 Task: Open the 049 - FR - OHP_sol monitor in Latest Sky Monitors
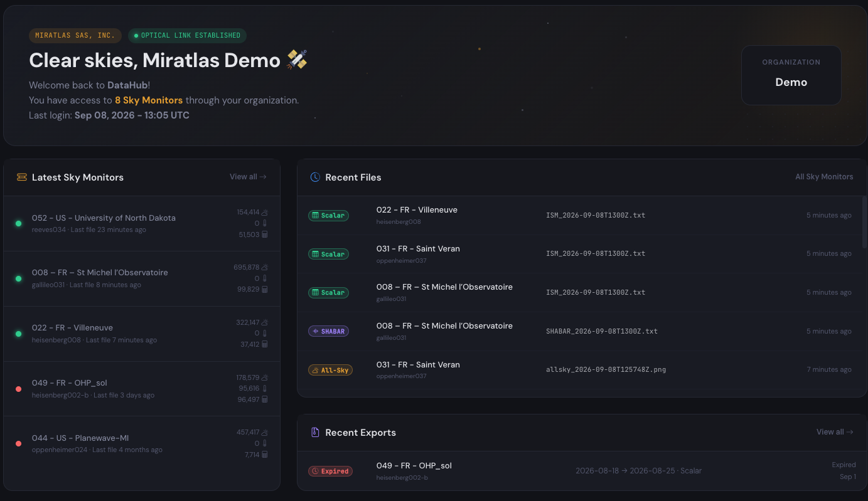click(142, 389)
